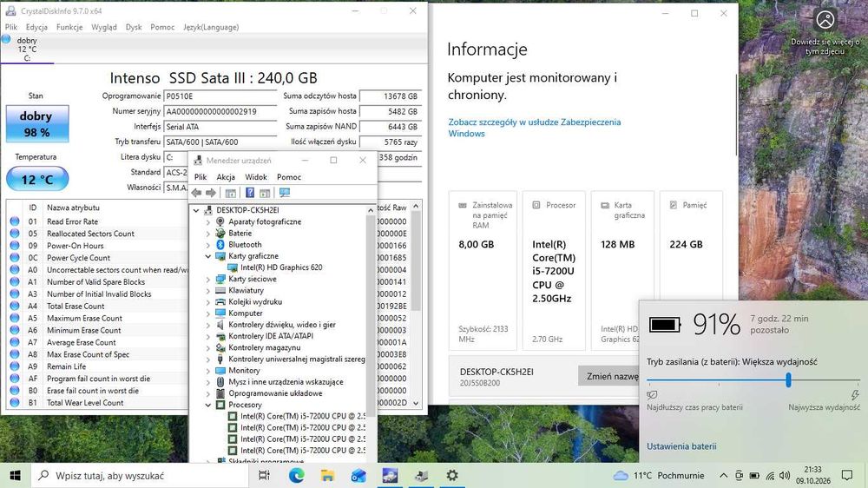Click the Settings window vertical scrollbar
This screenshot has height=488, width=868.
[736, 114]
